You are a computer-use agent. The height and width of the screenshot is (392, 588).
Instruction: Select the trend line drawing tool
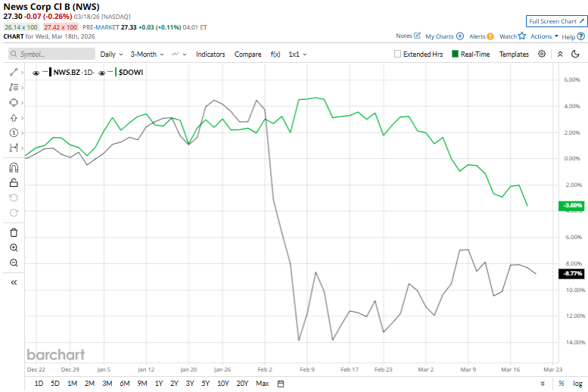(14, 72)
